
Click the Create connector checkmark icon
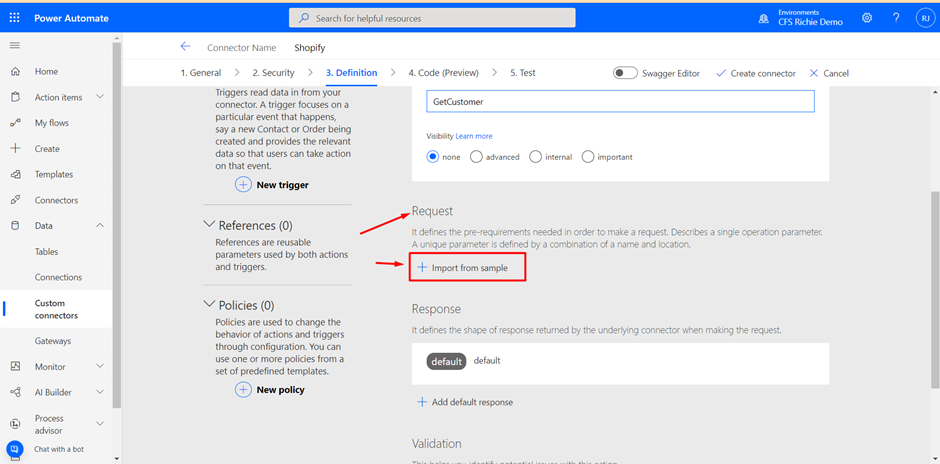[721, 73]
